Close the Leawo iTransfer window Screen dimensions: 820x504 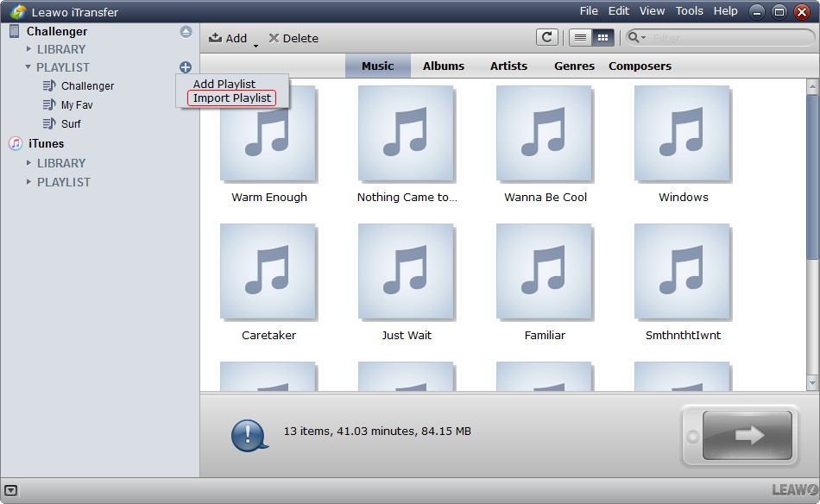[802, 11]
